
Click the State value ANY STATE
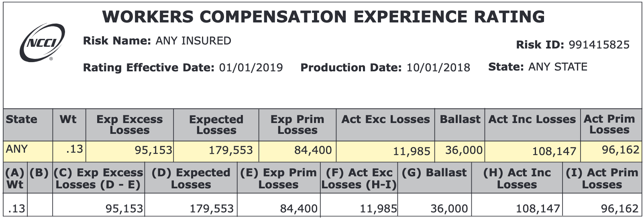[558, 67]
